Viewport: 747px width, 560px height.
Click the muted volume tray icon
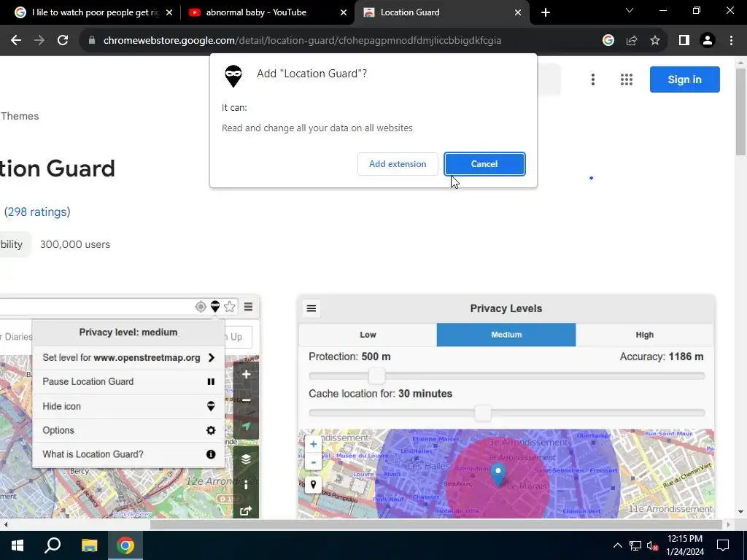coord(653,545)
